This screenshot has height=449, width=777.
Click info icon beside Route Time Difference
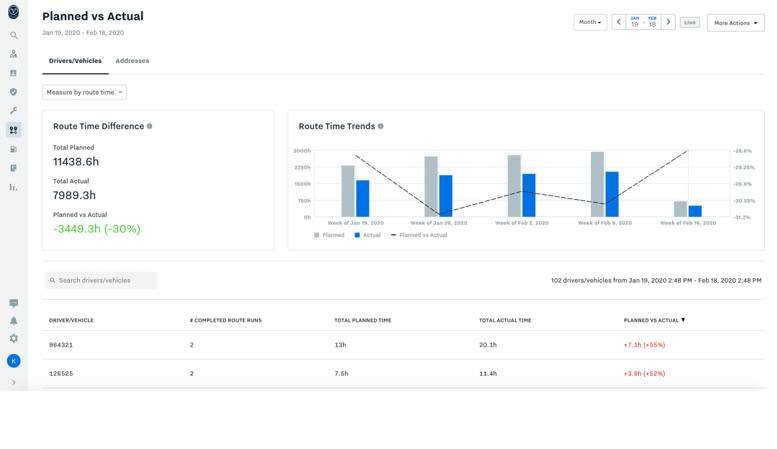click(149, 126)
